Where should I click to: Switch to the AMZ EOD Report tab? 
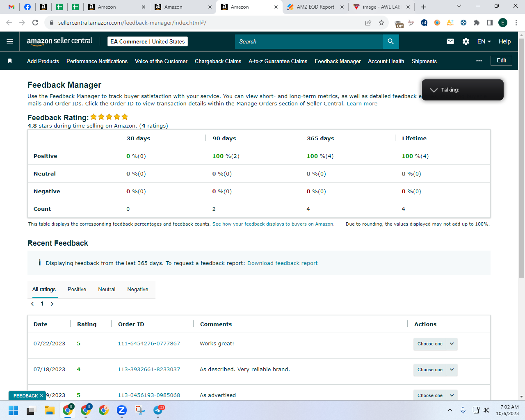click(x=315, y=7)
